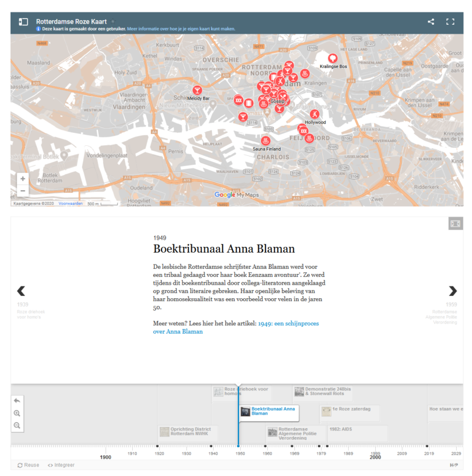Image resolution: width=472 pixels, height=476 pixels.
Task: Return timeline to the beginning
Action: (x=17, y=401)
